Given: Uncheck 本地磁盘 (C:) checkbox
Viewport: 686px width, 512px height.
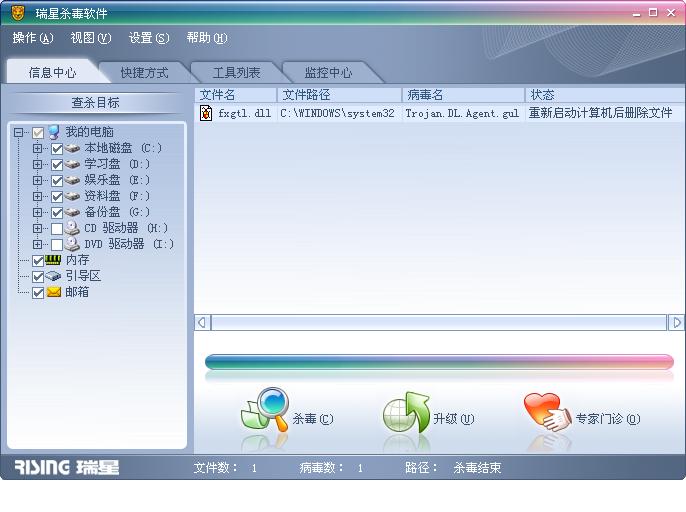Looking at the screenshot, I should [57, 149].
